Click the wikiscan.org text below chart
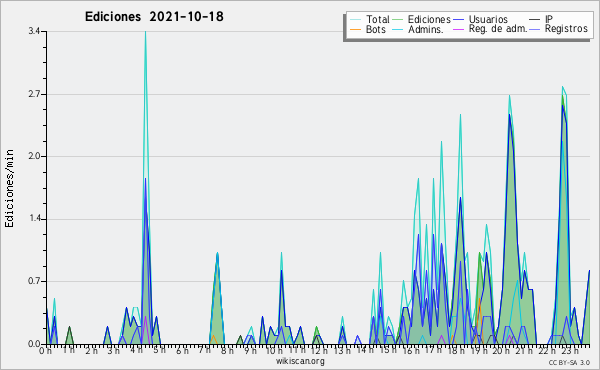This screenshot has height=370, width=600. (300, 361)
